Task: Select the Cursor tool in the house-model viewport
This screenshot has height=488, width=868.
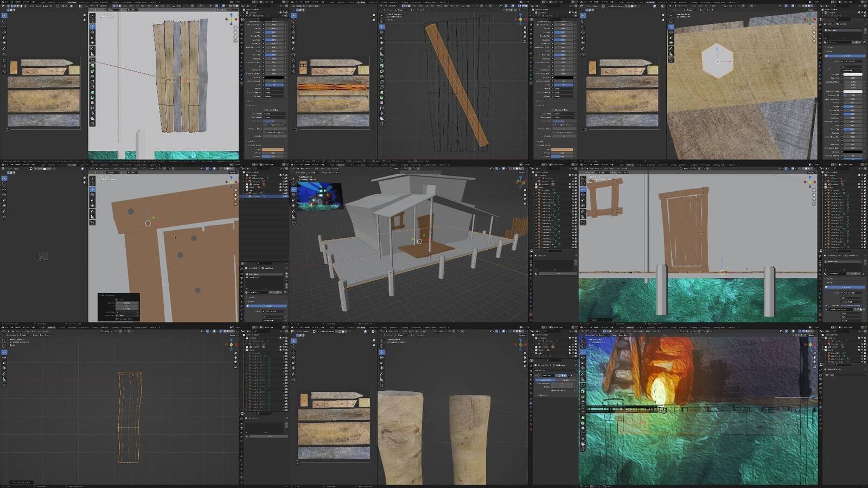Action: pos(293,183)
